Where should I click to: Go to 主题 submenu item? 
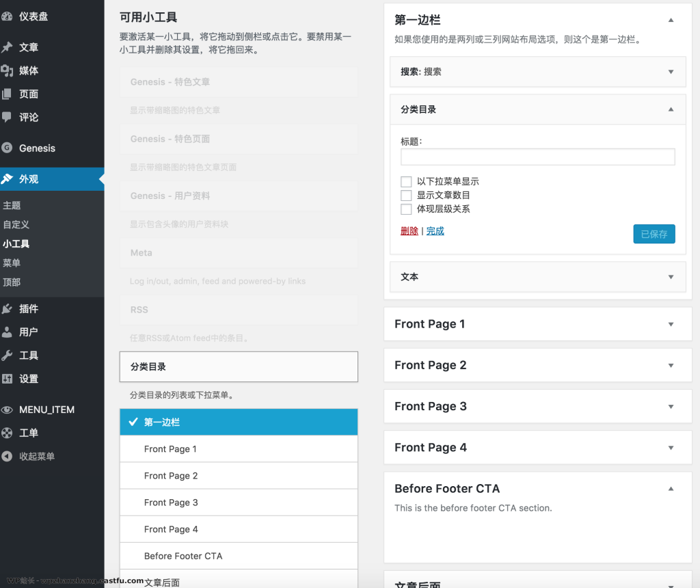click(12, 205)
